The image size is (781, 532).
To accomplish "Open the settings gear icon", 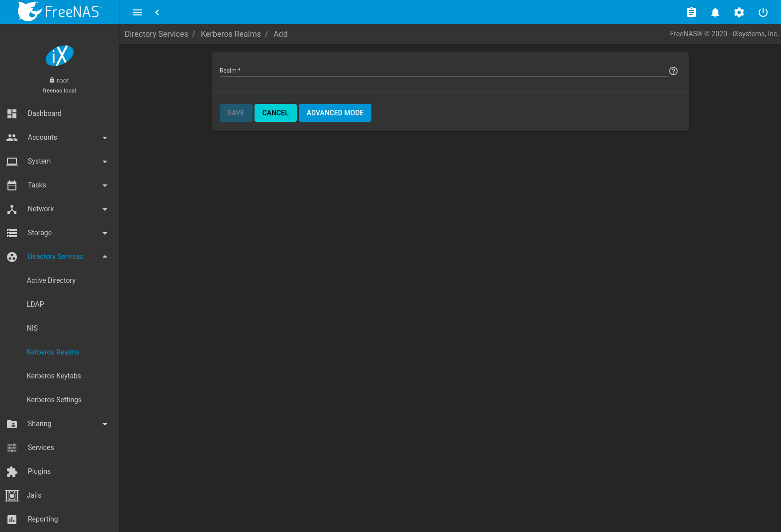I will 739,12.
